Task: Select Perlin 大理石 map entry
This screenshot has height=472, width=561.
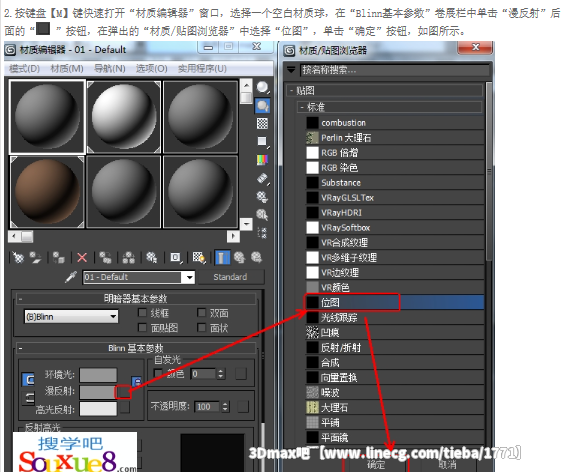Action: click(x=395, y=138)
